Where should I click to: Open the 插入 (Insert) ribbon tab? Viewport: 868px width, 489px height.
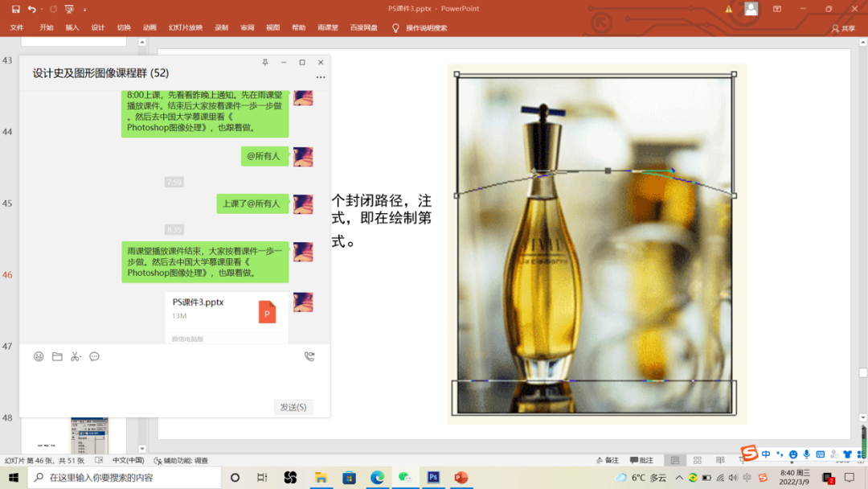[72, 27]
